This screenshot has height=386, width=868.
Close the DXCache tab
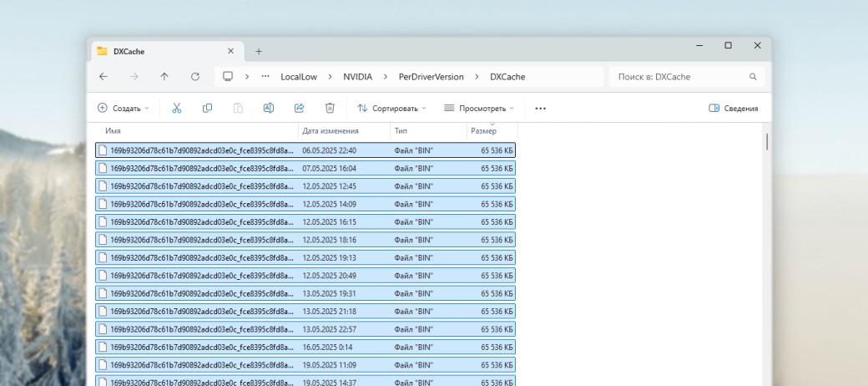[231, 51]
